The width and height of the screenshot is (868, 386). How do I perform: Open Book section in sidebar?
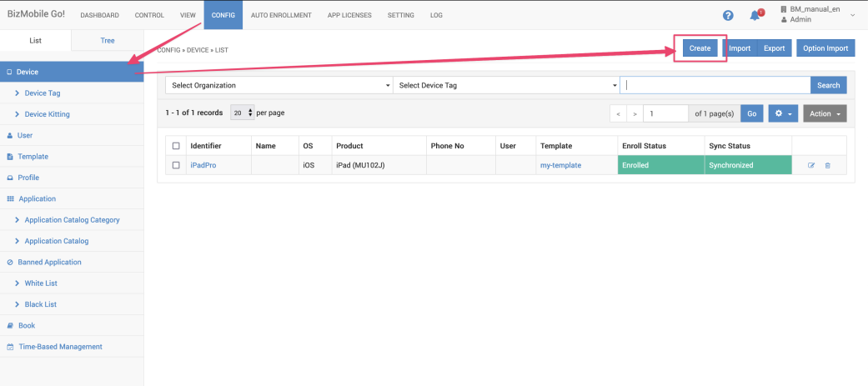27,325
